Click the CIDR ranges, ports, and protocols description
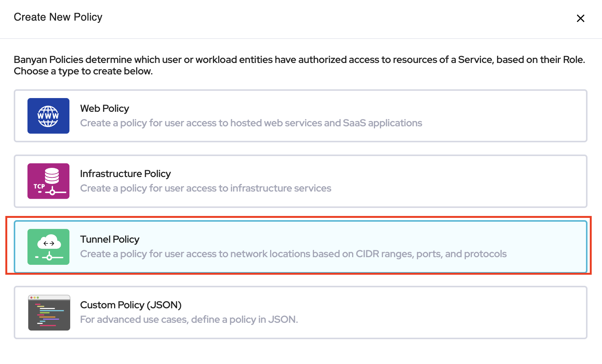 [x=293, y=254]
